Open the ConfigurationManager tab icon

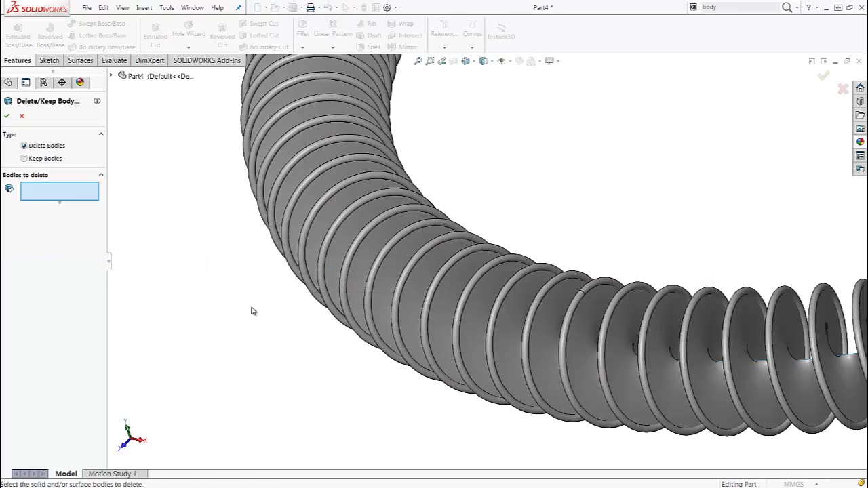(43, 82)
